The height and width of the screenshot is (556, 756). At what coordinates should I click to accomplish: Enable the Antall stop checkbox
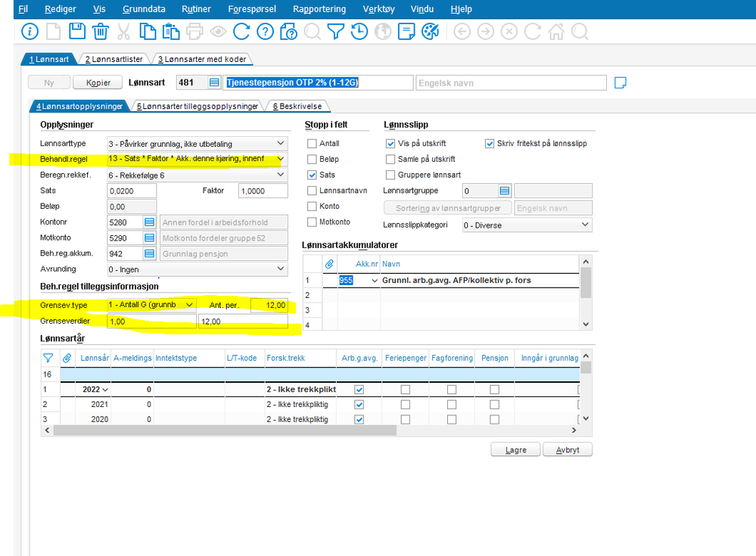pos(312,144)
